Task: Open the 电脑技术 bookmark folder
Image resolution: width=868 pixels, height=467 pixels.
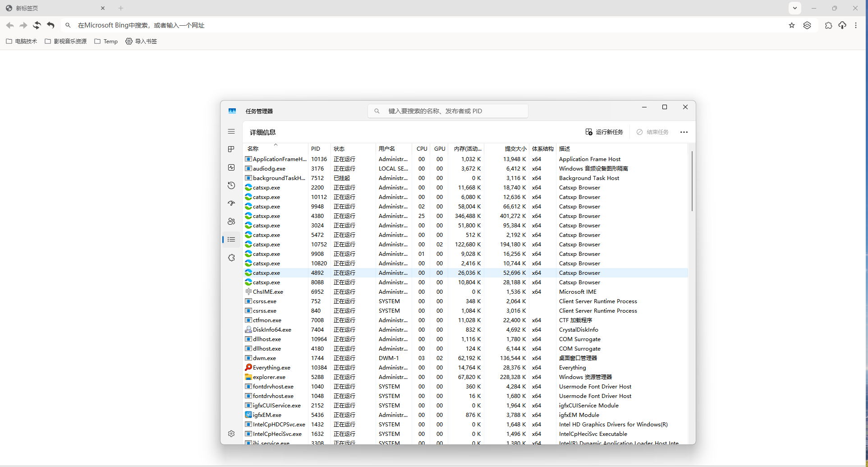Action: 22,41
